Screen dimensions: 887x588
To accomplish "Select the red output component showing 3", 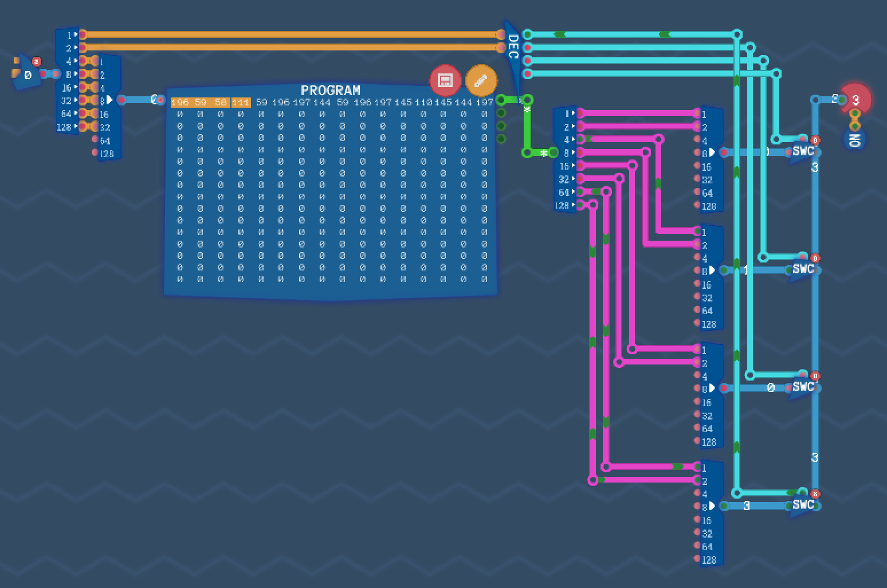I will 856,100.
